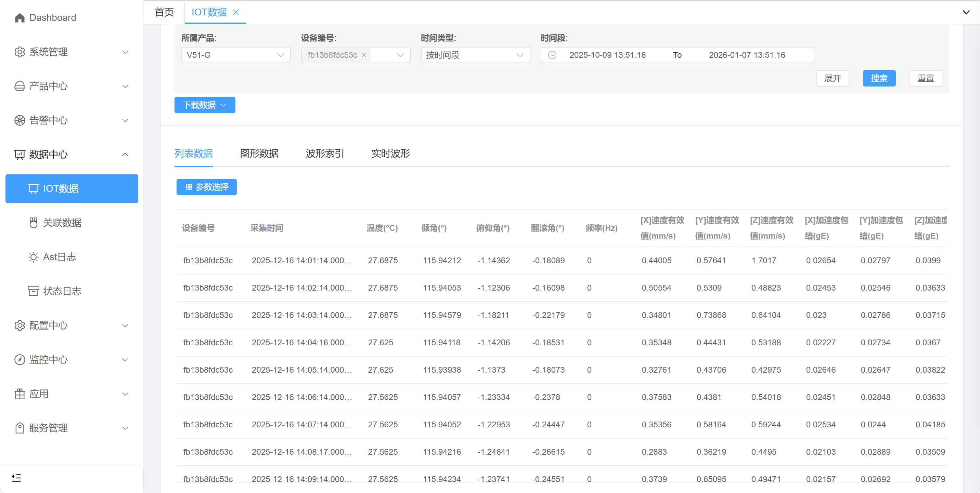This screenshot has width=980, height=493.
Task: Open the 下载数据 dropdown button
Action: click(x=205, y=105)
